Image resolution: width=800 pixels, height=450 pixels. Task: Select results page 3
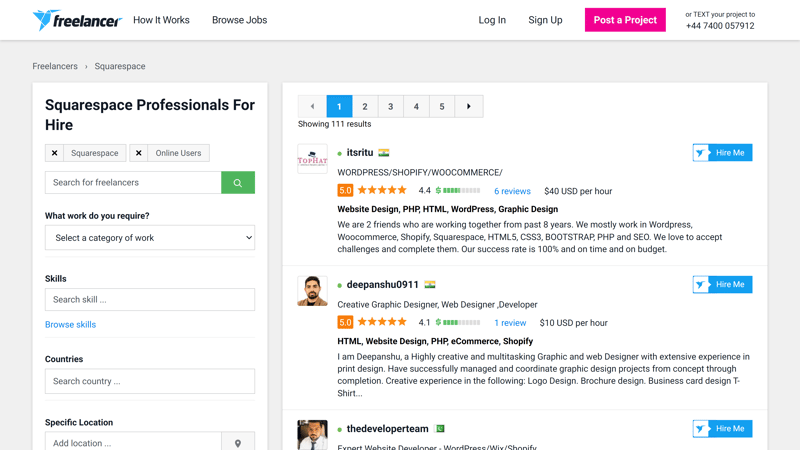390,106
